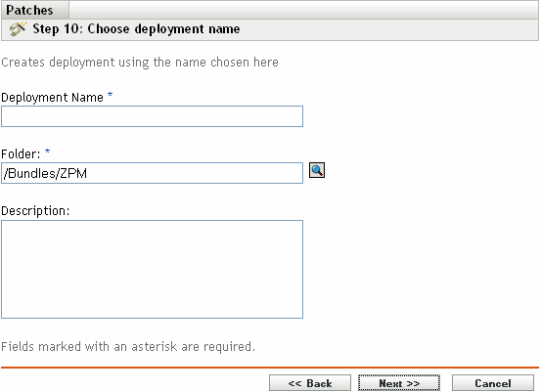Focus the Deployment Name text field

(152, 116)
